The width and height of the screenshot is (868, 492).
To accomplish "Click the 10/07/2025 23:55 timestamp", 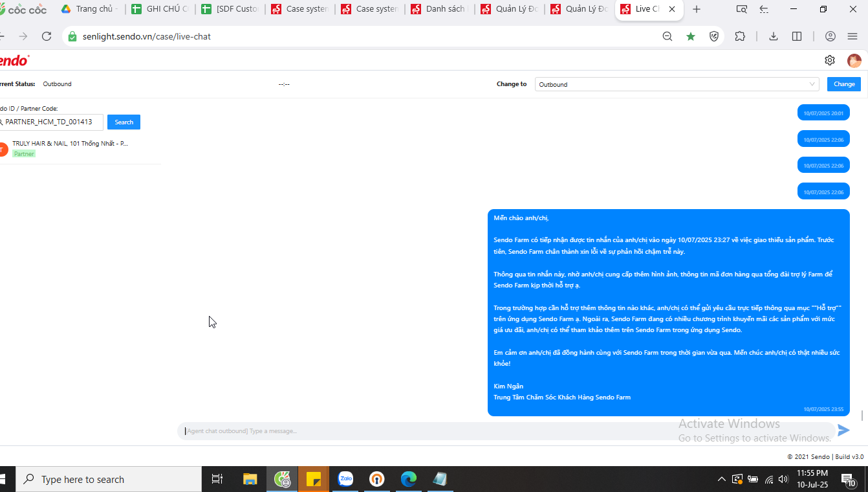I will [x=823, y=409].
